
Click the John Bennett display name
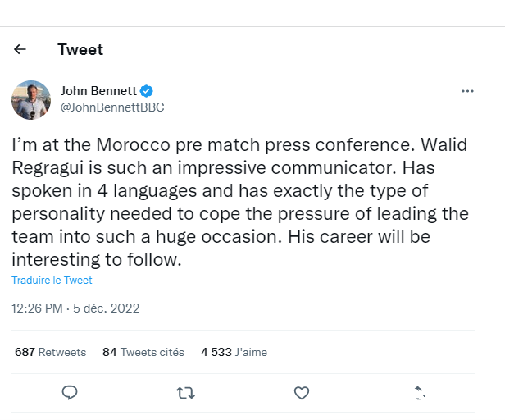point(98,91)
